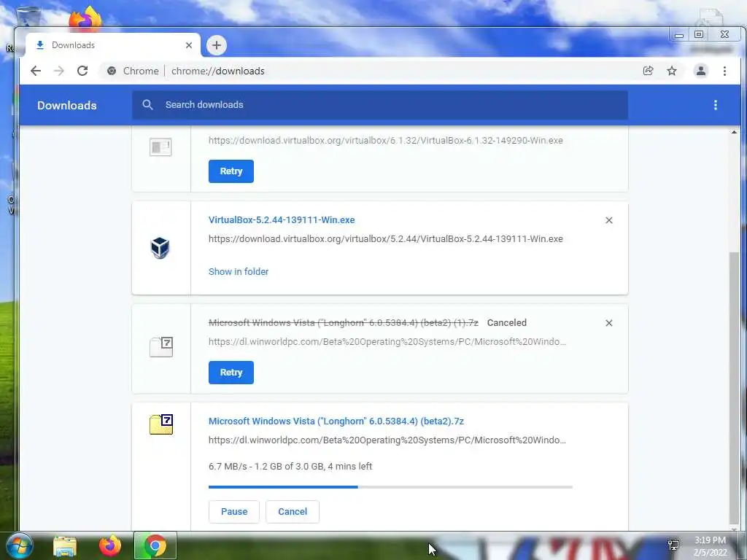Click the in-progress Longhorn download URL
Image resolution: width=747 pixels, height=560 pixels.
(387, 440)
